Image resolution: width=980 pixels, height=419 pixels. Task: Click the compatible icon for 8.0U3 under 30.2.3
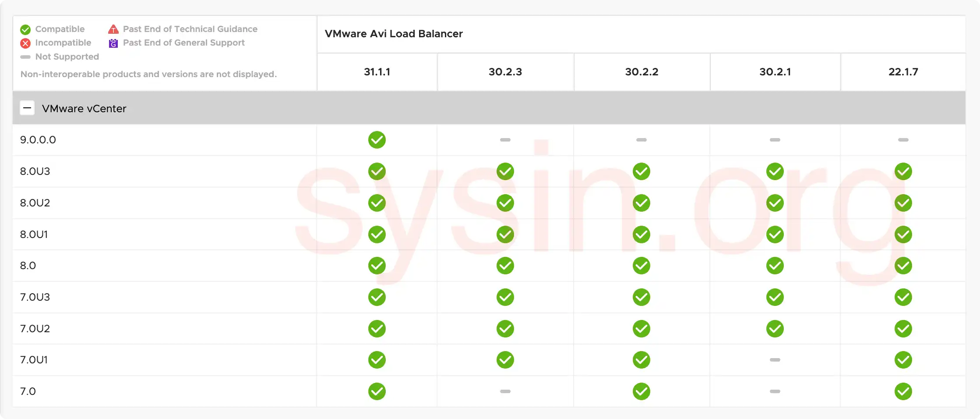coord(505,171)
